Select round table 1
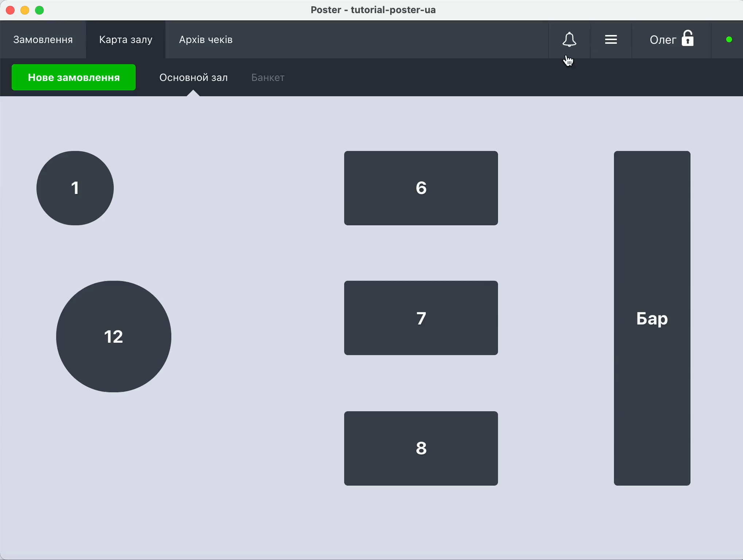Image resolution: width=743 pixels, height=560 pixels. click(75, 188)
